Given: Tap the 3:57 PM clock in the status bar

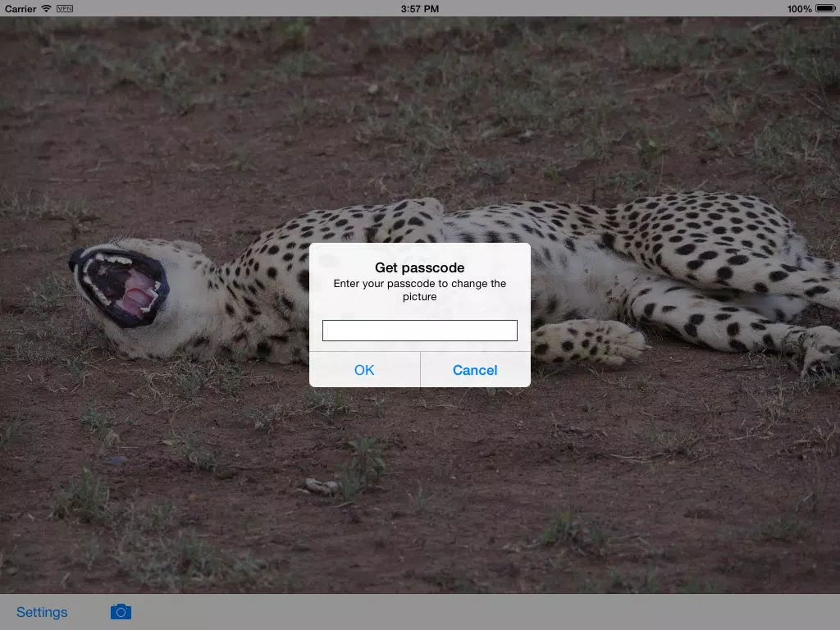Looking at the screenshot, I should (419, 8).
